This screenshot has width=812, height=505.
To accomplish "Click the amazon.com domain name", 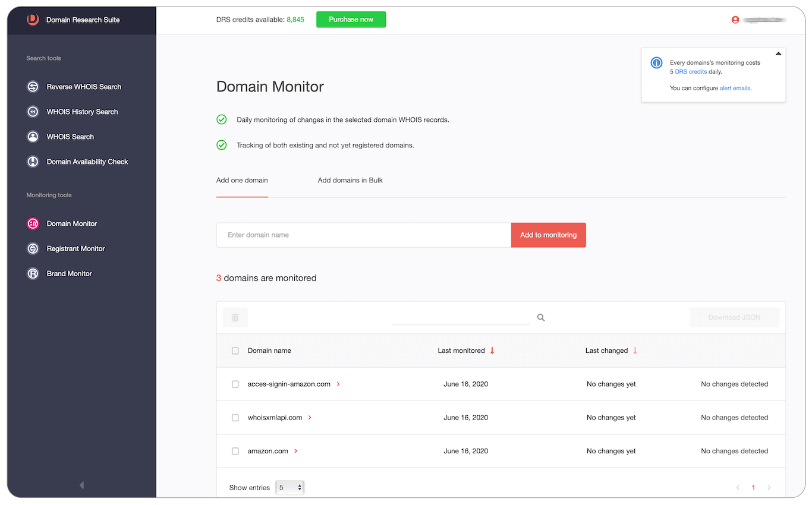I will [x=267, y=451].
